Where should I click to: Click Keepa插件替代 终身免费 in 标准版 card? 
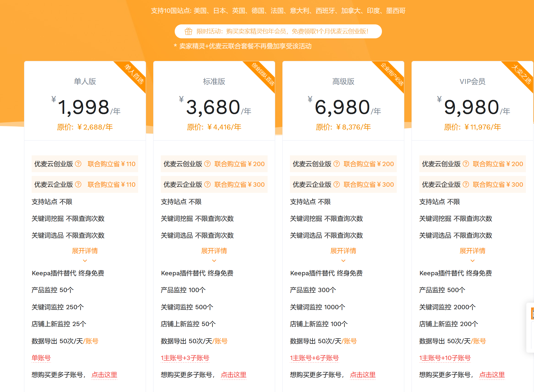[x=197, y=273]
